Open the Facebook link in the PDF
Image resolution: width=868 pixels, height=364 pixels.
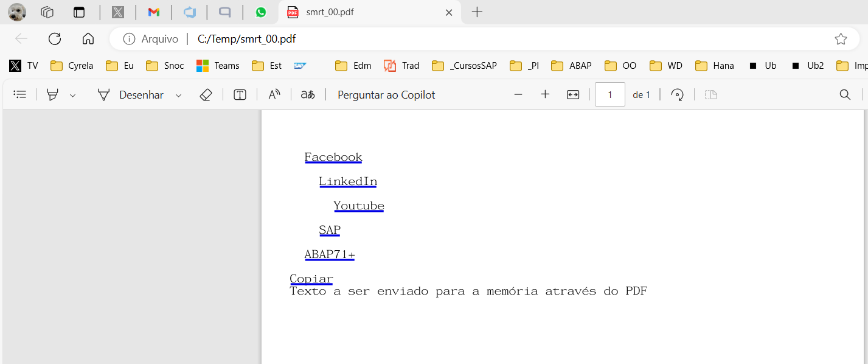point(333,157)
